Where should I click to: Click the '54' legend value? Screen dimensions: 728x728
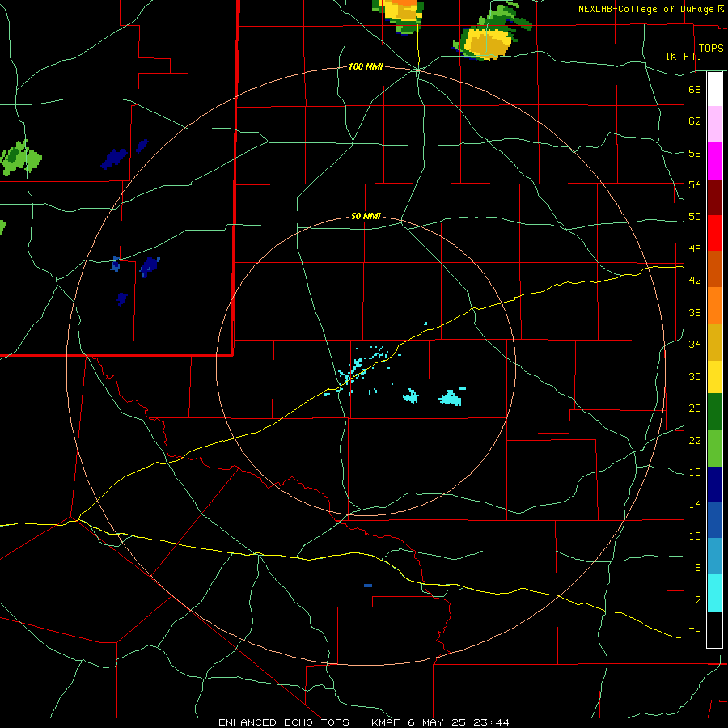coord(695,184)
